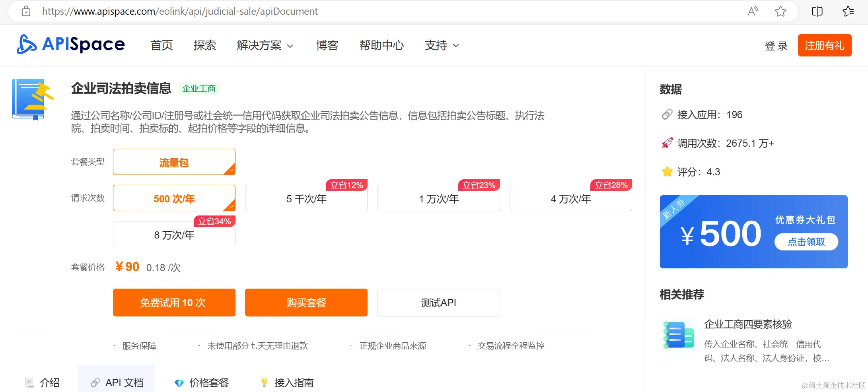The width and height of the screenshot is (868, 392).
Task: Click the 测试API button
Action: [438, 303]
